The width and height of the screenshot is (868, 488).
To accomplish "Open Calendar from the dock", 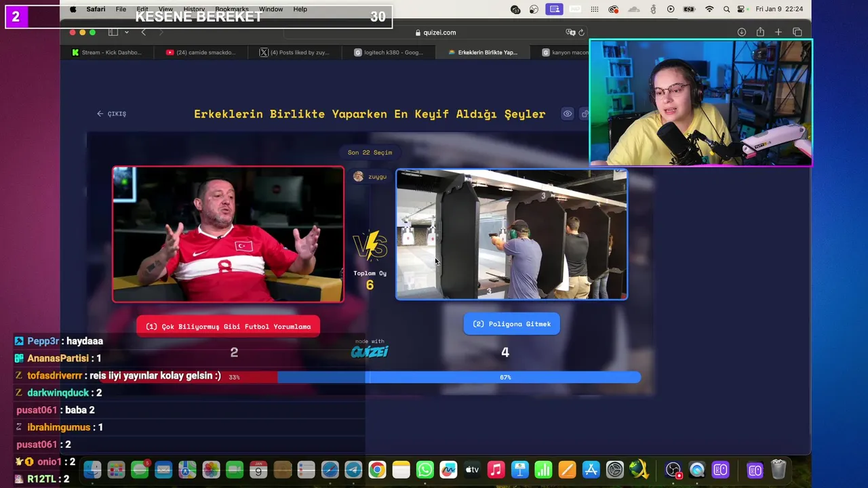I will point(258,470).
